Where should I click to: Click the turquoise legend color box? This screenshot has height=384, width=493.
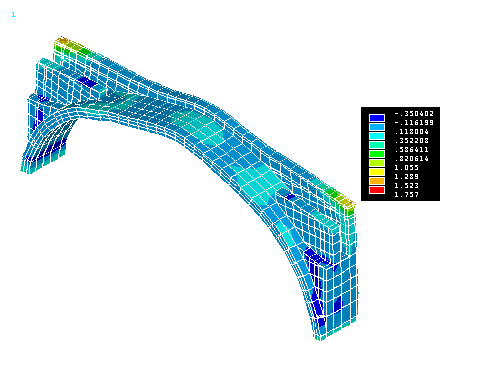[377, 145]
